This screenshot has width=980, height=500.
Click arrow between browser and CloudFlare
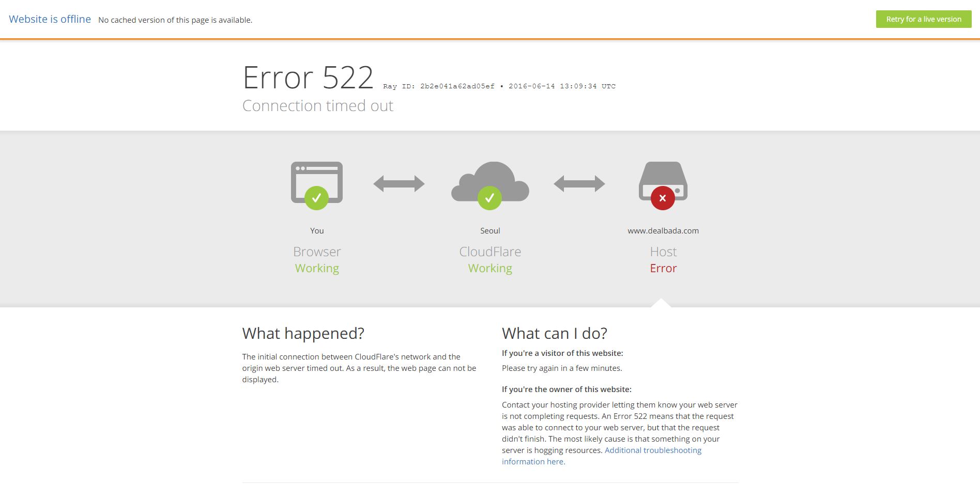click(x=399, y=184)
